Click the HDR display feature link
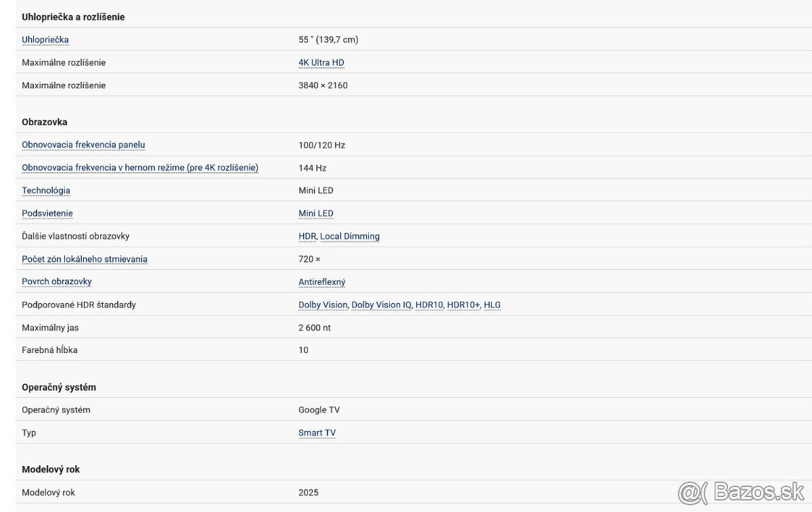The image size is (812, 512). point(307,237)
